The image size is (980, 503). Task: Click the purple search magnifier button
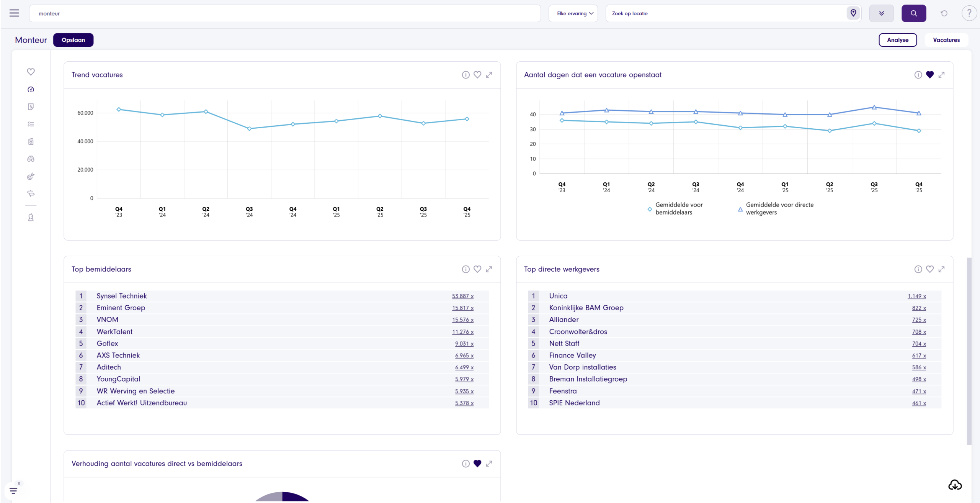click(x=913, y=13)
